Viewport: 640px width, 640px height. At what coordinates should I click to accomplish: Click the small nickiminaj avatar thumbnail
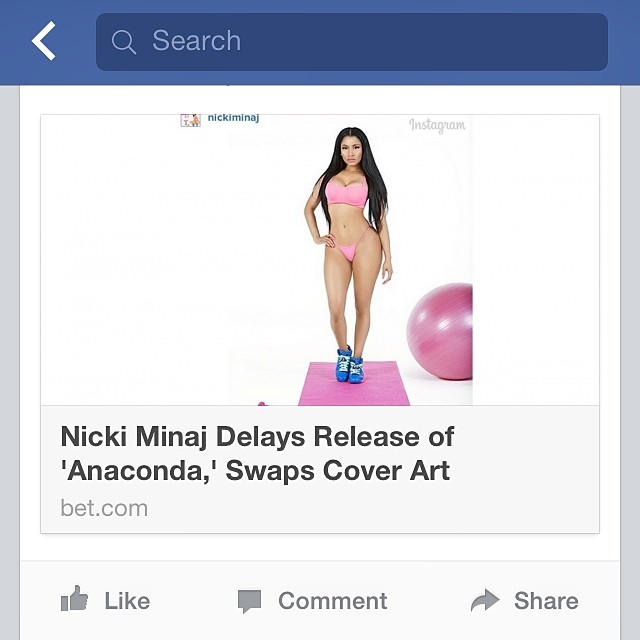pos(190,120)
